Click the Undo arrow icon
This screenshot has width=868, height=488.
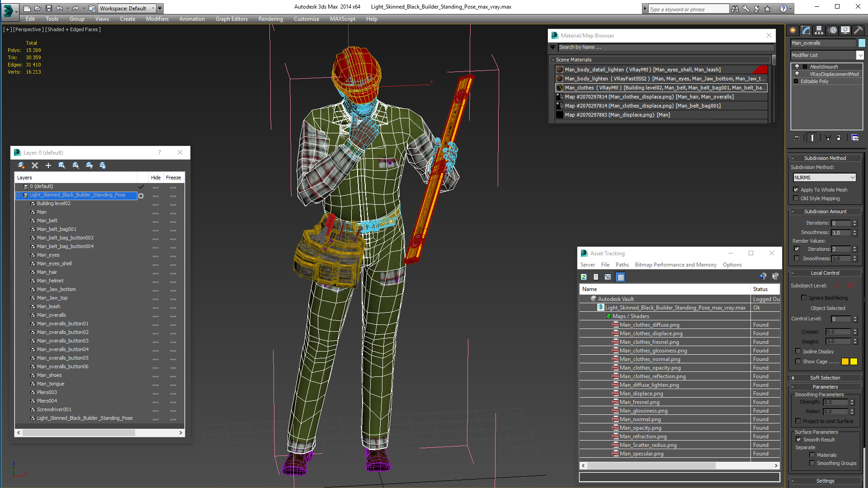pos(60,9)
